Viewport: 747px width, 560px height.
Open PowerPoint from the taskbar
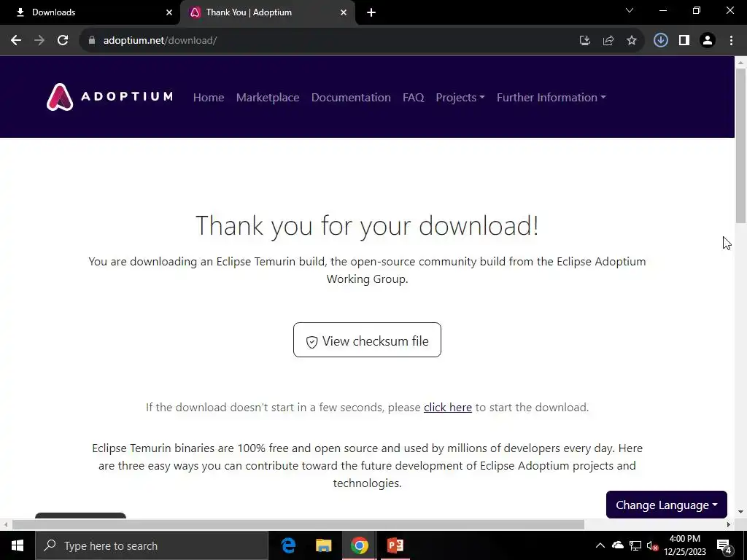[x=395, y=545]
